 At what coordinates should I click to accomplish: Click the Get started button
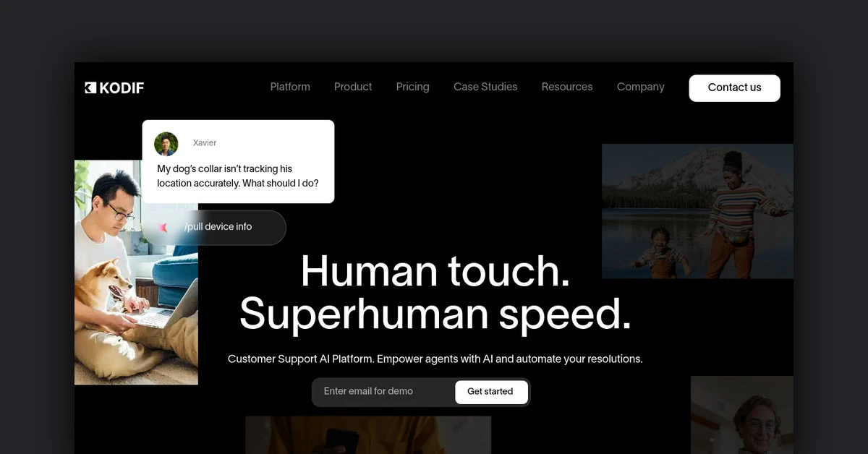(x=490, y=392)
